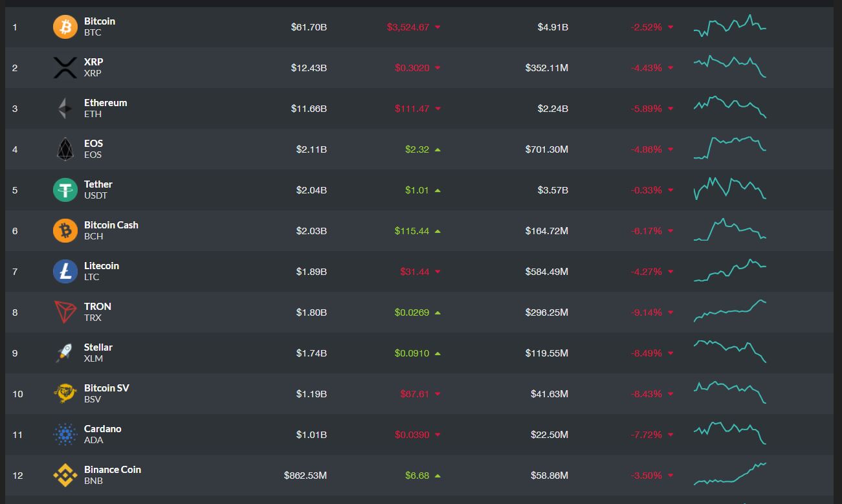Open the Bitcoin Cash name link
This screenshot has width=842, height=504.
pos(111,225)
